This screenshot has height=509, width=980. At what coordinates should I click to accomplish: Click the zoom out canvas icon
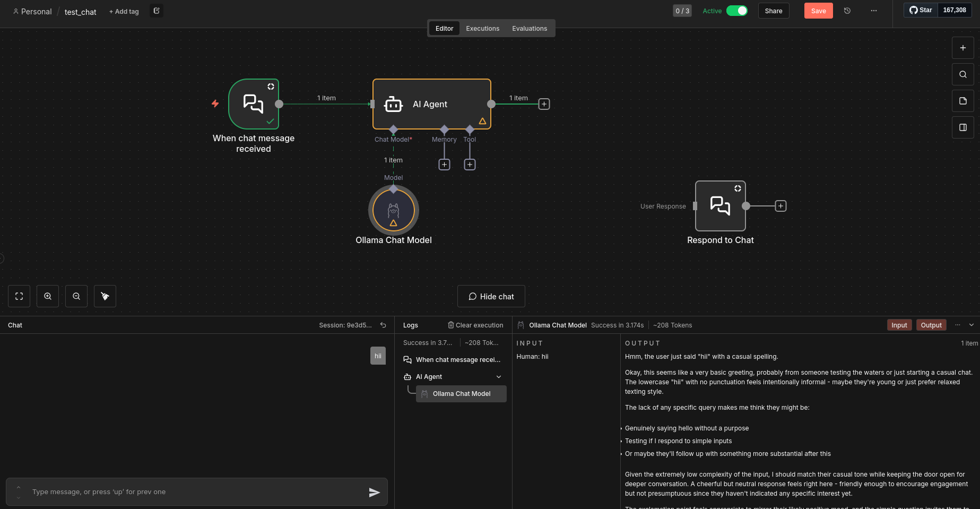tap(76, 296)
